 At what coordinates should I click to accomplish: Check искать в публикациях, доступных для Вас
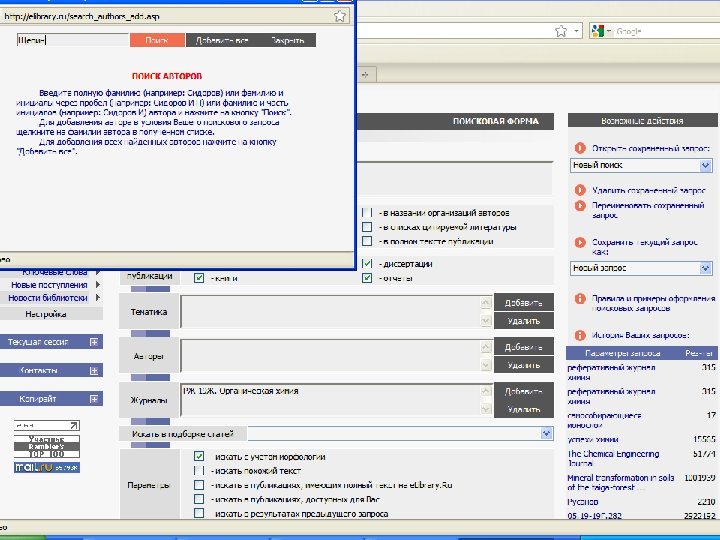point(199,499)
